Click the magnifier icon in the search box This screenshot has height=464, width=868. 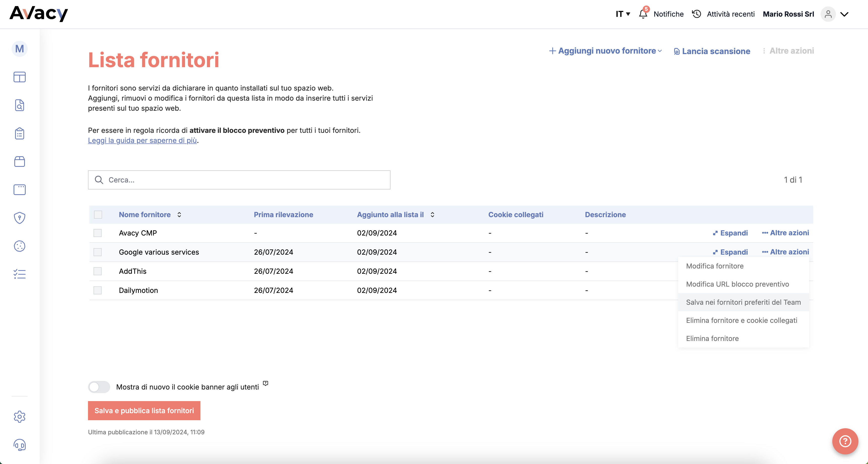tap(99, 180)
